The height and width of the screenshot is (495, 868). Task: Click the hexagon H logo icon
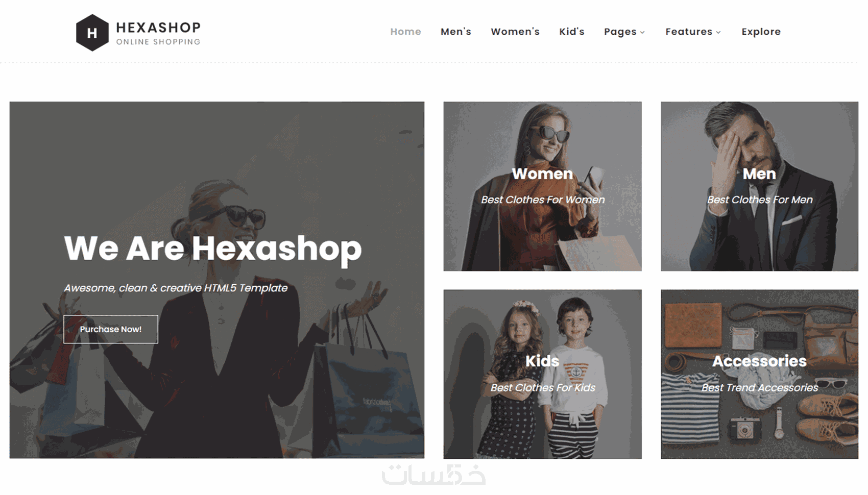coord(92,33)
